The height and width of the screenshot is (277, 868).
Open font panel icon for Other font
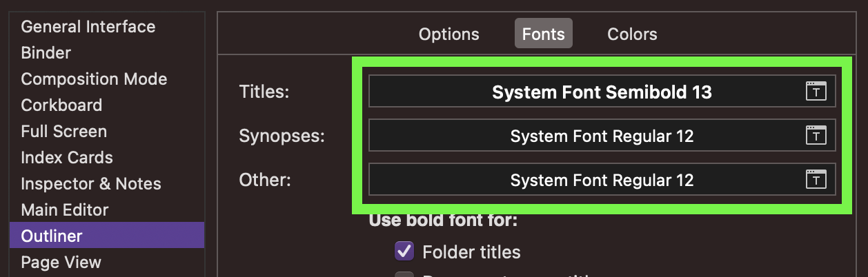tap(816, 180)
